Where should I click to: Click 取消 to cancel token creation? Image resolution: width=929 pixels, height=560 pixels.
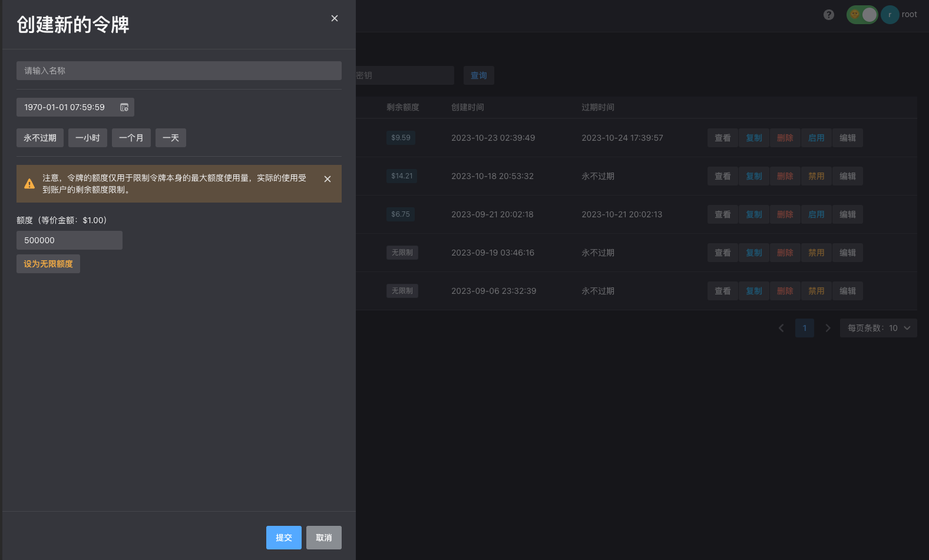(x=323, y=538)
